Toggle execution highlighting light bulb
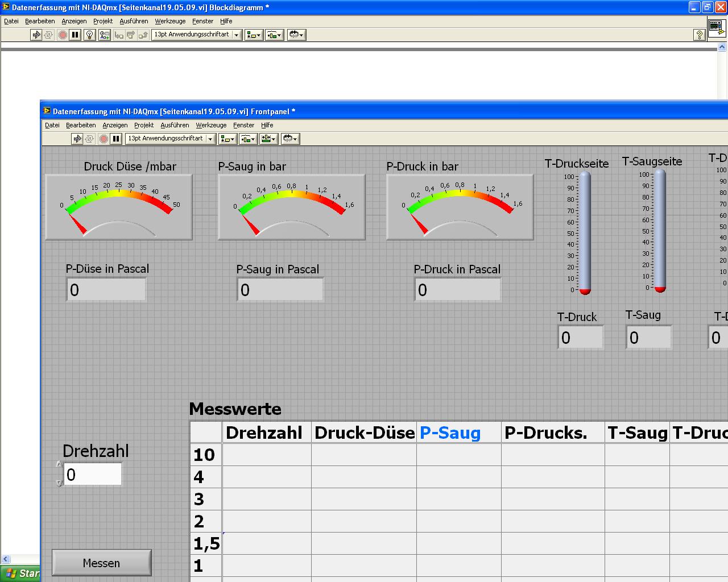 (89, 35)
